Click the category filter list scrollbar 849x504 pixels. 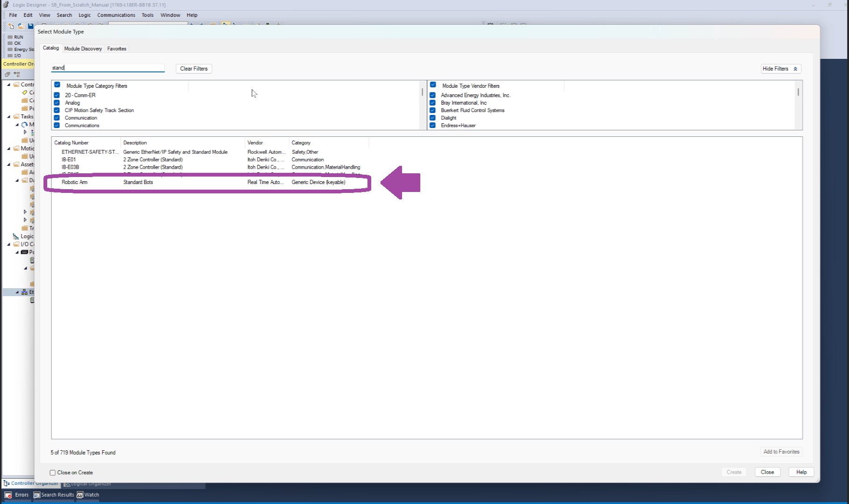(423, 92)
